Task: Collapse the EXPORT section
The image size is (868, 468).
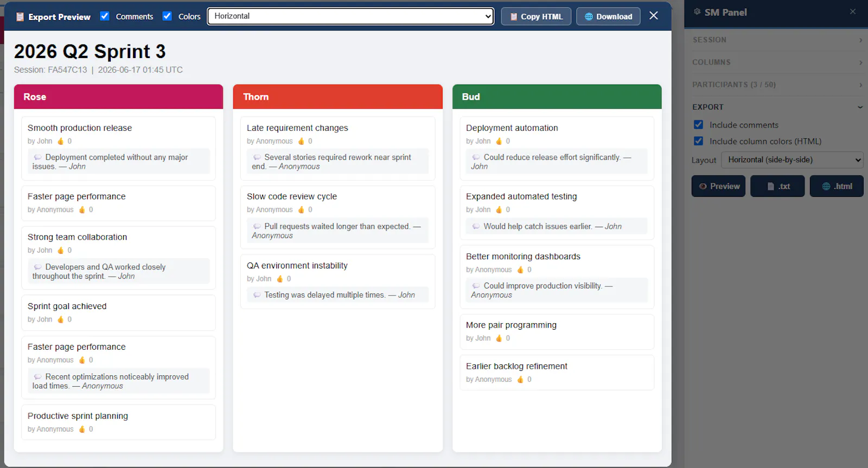Action: pyautogui.click(x=777, y=107)
